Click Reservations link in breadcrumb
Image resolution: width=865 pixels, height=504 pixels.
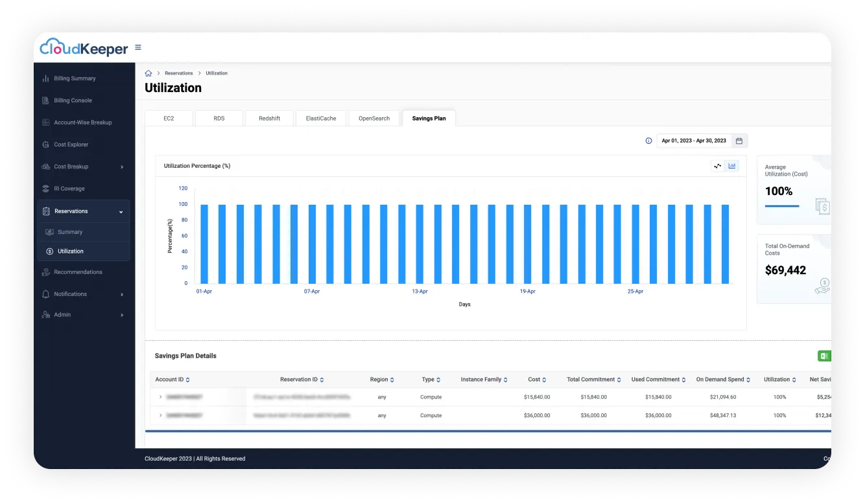[x=179, y=73]
